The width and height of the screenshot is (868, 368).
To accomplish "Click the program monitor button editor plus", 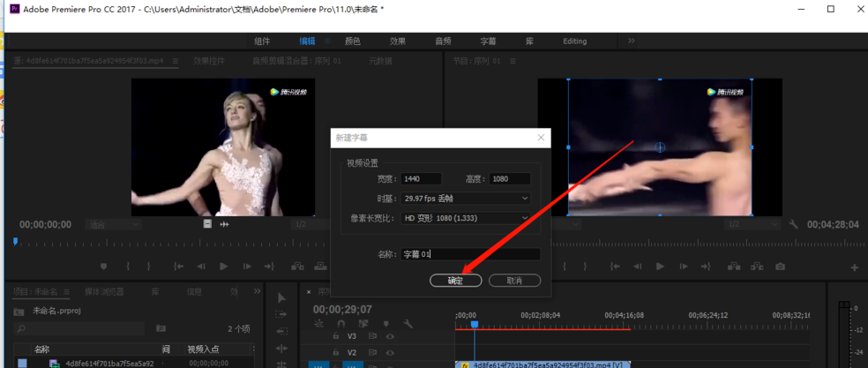I will point(854,267).
